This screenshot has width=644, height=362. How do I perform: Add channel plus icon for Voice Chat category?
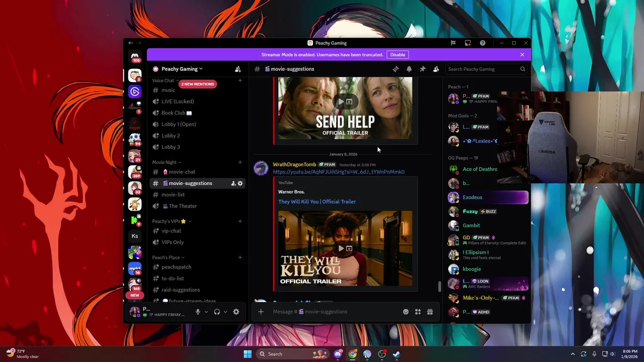pyautogui.click(x=240, y=80)
